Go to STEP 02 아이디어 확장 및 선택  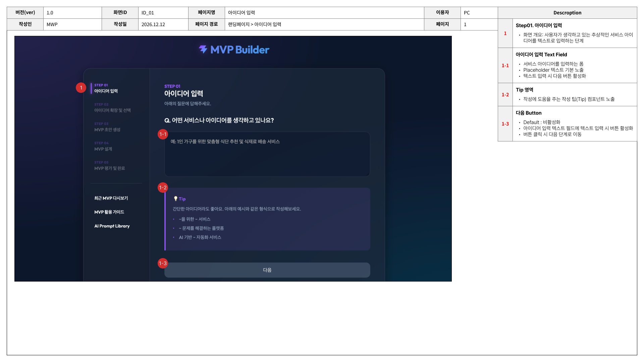tap(112, 108)
